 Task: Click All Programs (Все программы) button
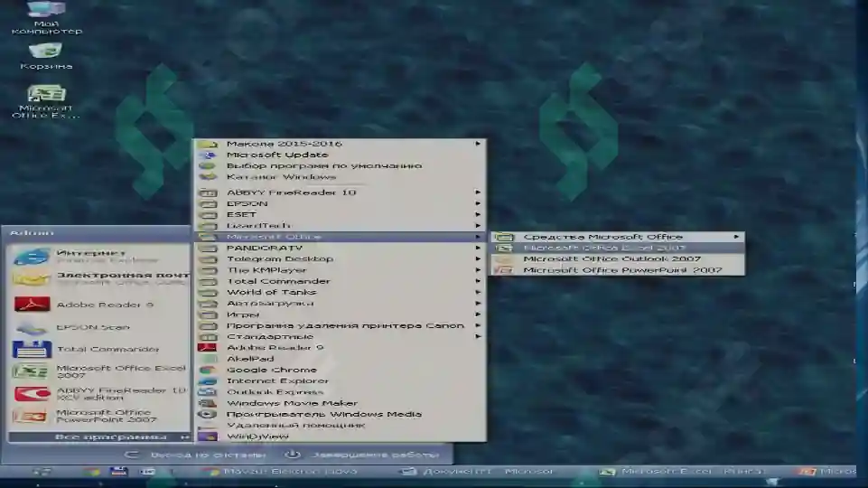[x=99, y=437]
